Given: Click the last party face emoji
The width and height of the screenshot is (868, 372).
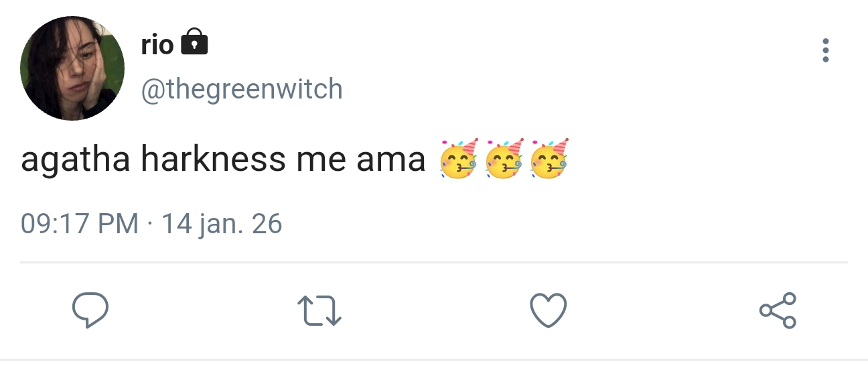Looking at the screenshot, I should 549,159.
